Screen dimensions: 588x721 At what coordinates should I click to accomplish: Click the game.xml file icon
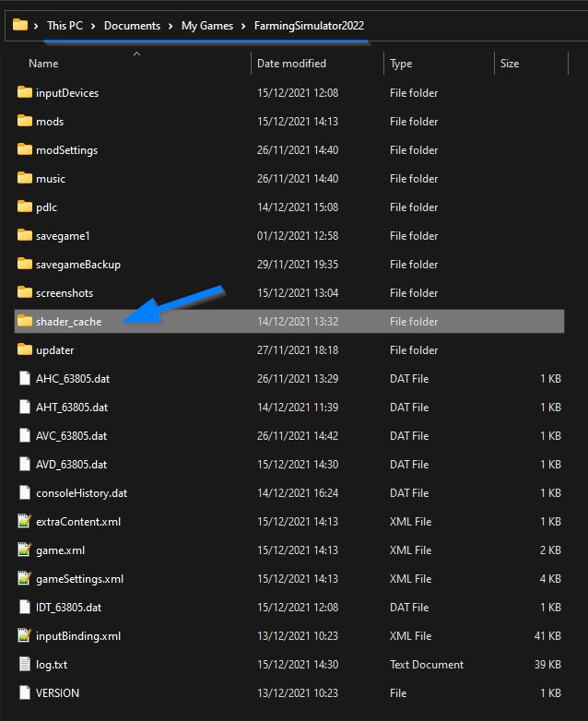(x=24, y=550)
